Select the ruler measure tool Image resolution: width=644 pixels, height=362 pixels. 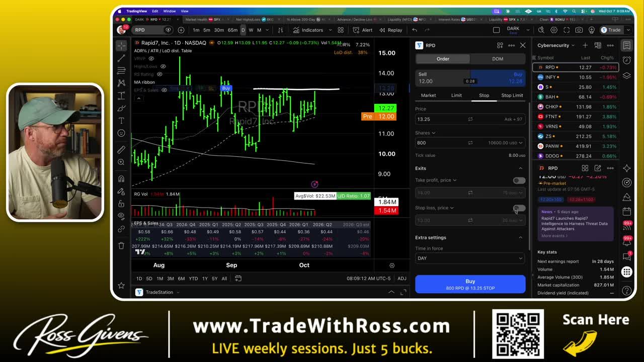[121, 150]
